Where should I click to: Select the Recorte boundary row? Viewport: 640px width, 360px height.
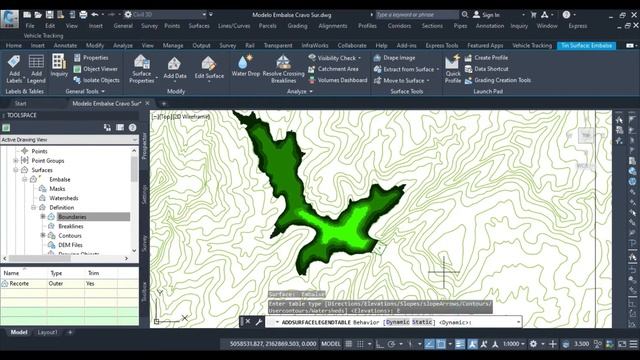pos(69,283)
